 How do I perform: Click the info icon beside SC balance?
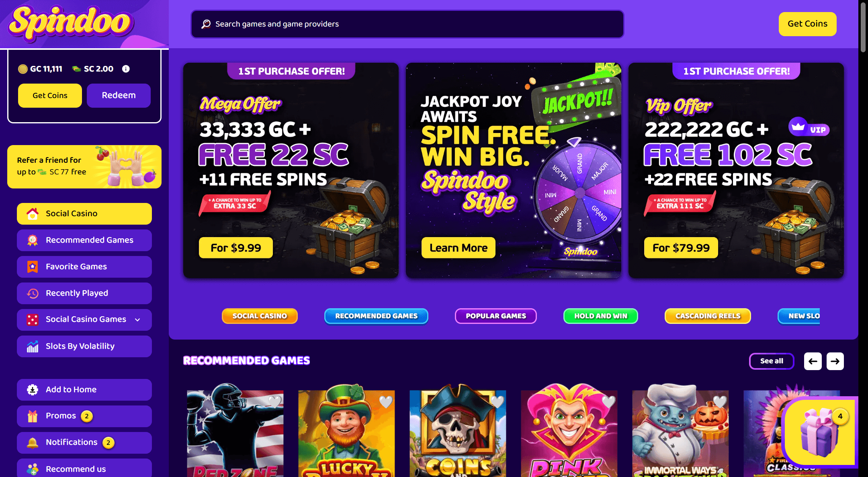point(126,69)
